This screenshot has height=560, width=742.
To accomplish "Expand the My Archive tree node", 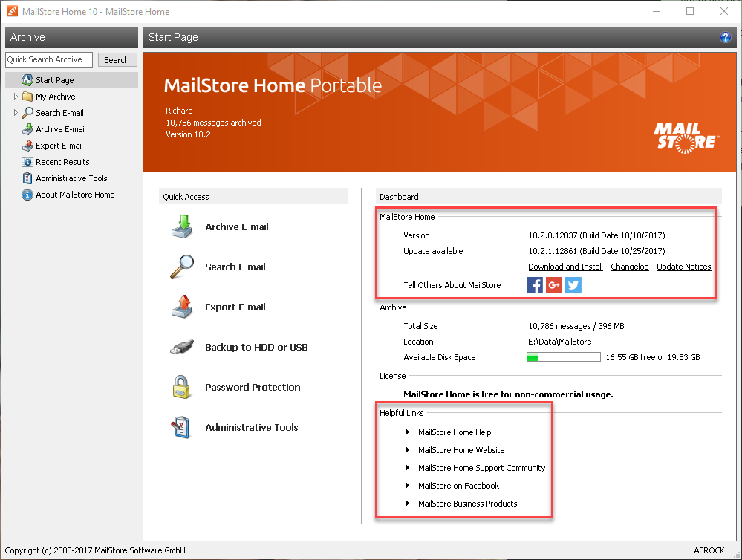I will point(16,97).
